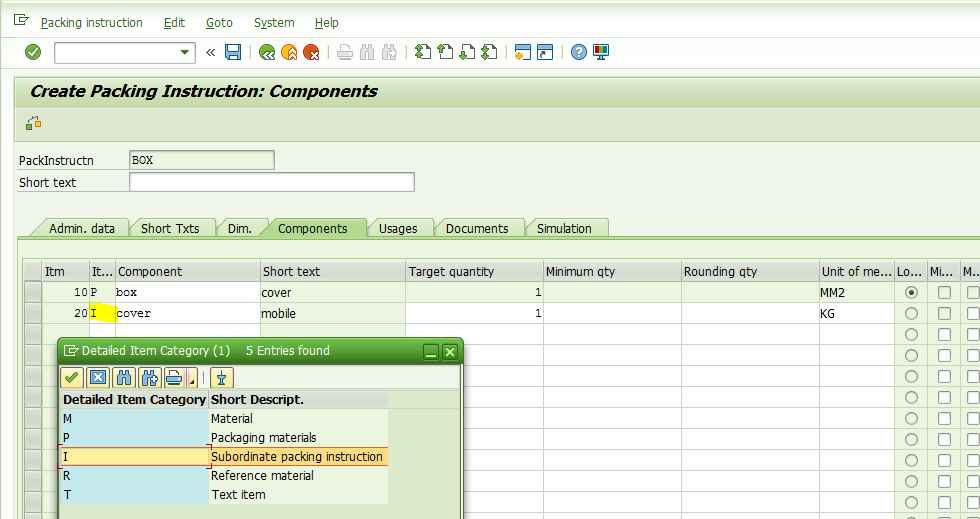
Task: Tick the Mi... checkbox in third table row
Action: click(x=944, y=335)
